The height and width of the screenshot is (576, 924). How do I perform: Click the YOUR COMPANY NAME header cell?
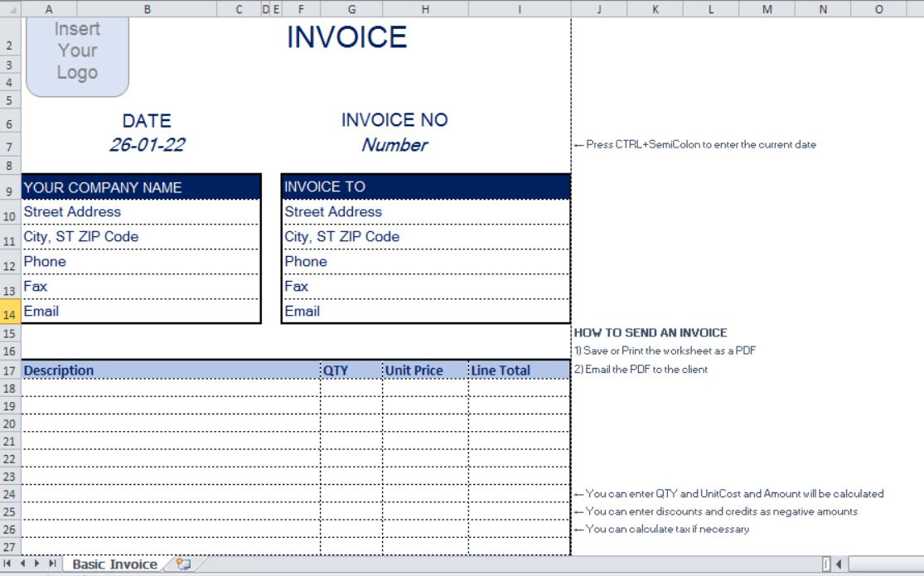[141, 187]
